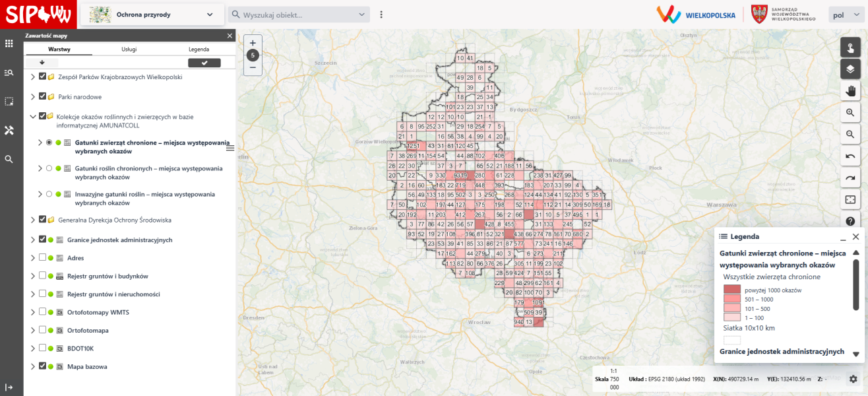Open the apps grid in left sidebar
This screenshot has width=868, height=396.
pyautogui.click(x=9, y=44)
